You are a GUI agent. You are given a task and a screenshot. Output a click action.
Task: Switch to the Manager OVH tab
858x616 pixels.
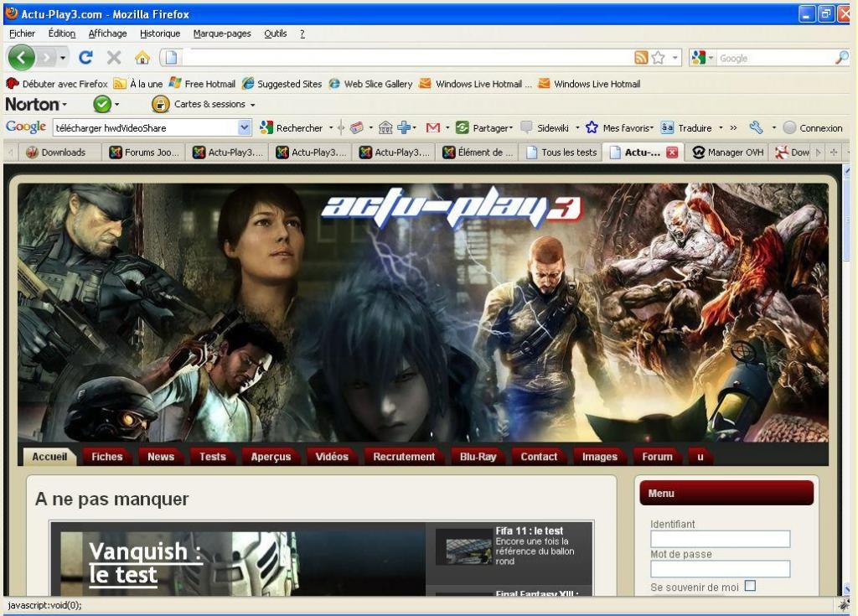[x=728, y=153]
